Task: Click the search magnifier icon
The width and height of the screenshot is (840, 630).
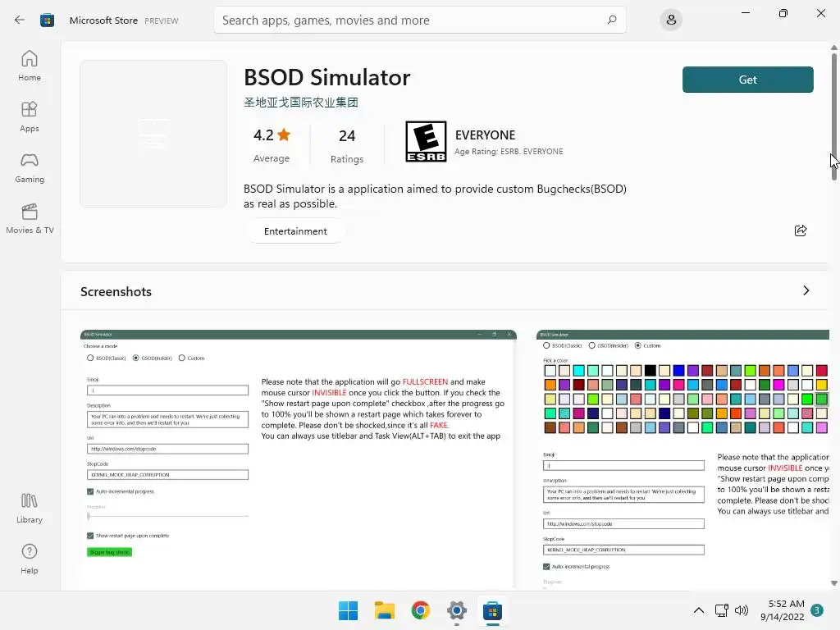Action: pyautogui.click(x=612, y=20)
